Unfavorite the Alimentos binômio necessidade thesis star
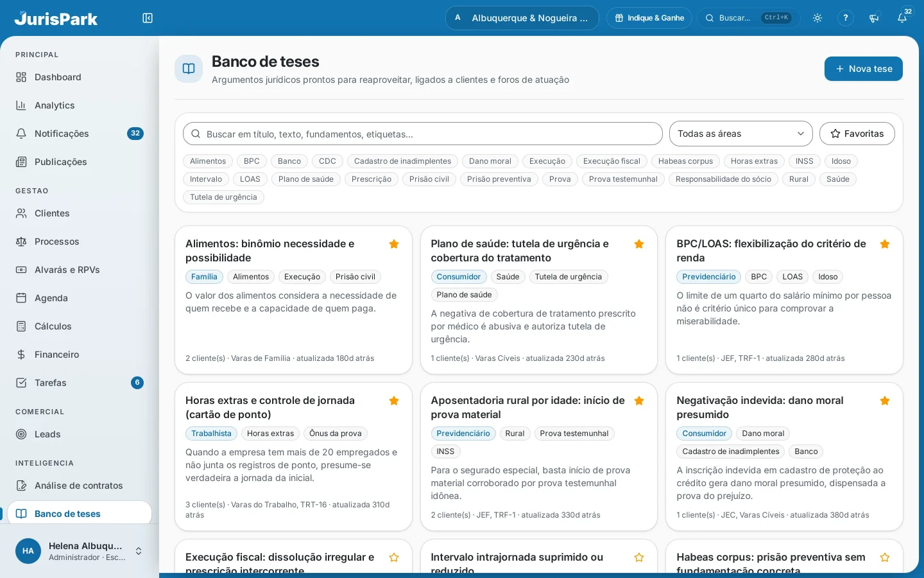 pyautogui.click(x=394, y=244)
